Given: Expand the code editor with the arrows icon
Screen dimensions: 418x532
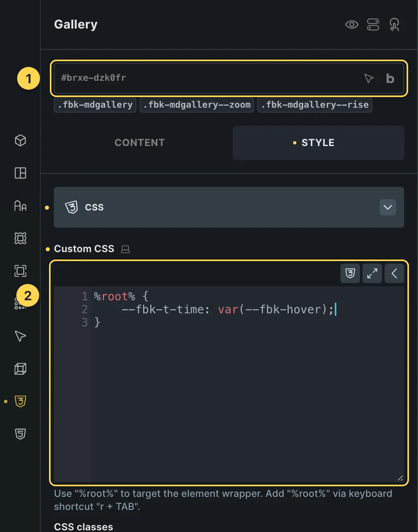Looking at the screenshot, I should click(372, 273).
